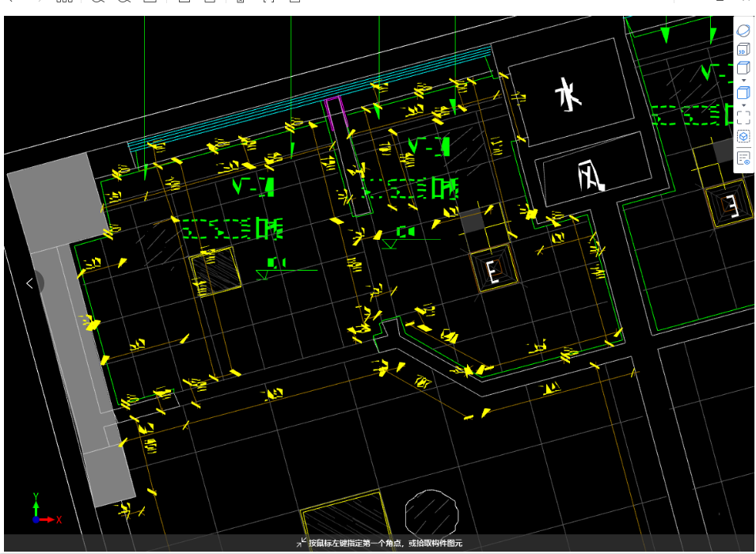
Task: Expand the left side panel chevron
Action: click(x=30, y=283)
